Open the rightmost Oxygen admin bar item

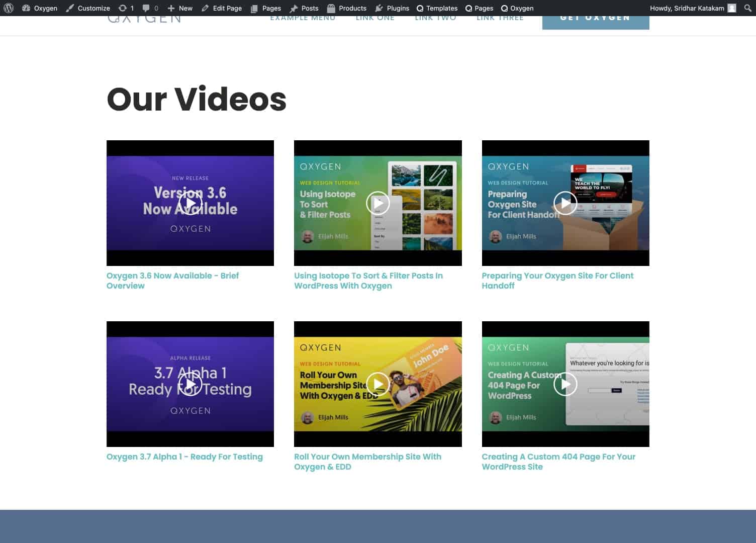(x=517, y=8)
